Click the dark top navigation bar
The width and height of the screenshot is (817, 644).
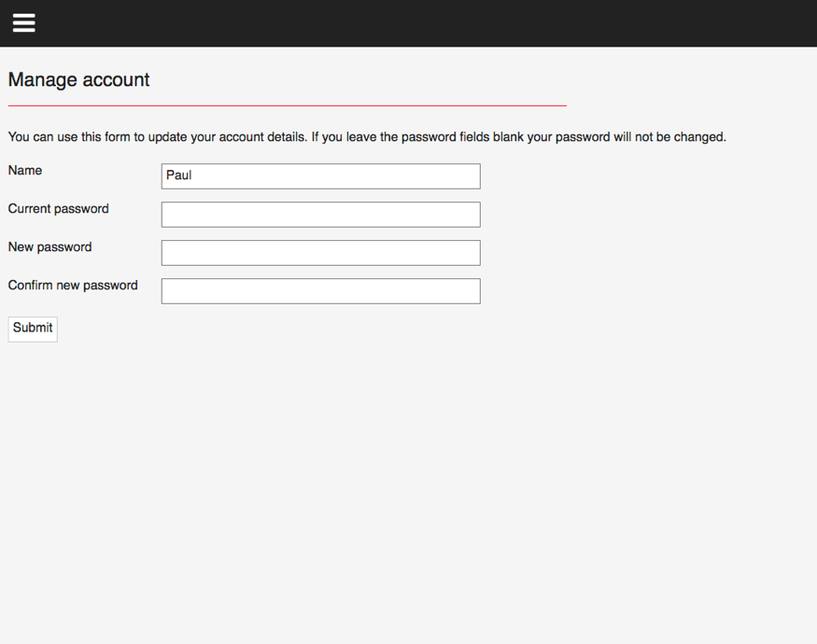(x=409, y=23)
